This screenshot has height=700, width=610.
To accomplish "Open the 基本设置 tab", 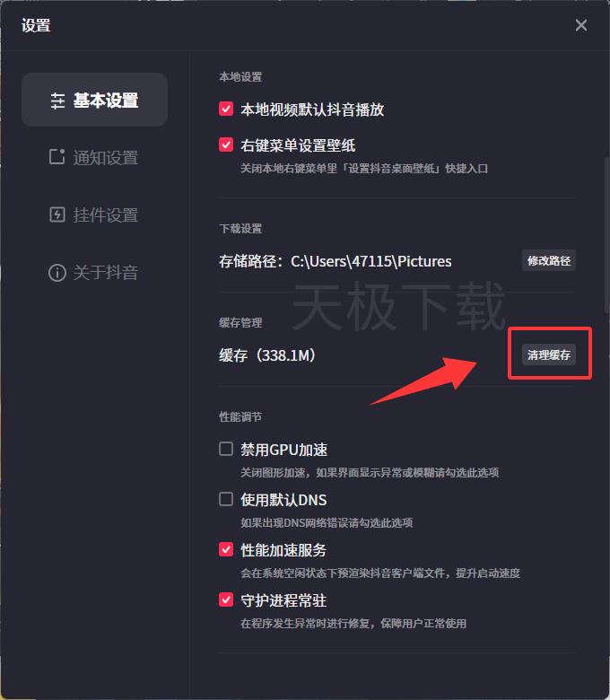I will (94, 100).
